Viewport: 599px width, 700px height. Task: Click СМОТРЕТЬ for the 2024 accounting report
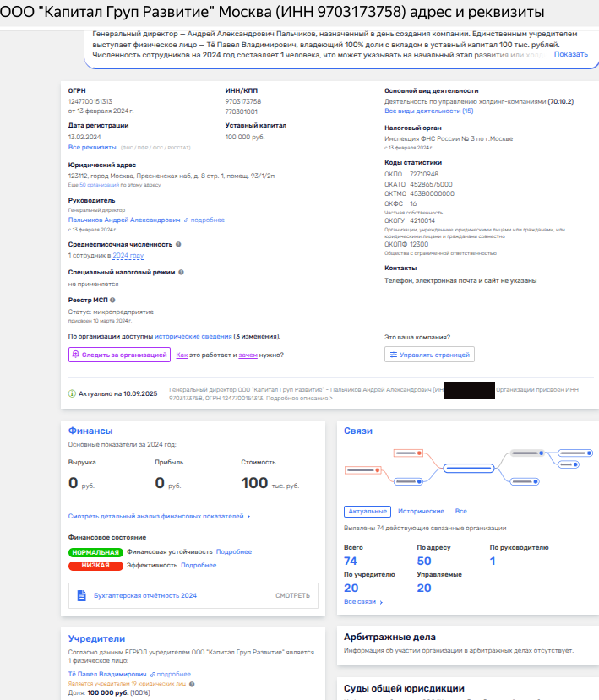(x=291, y=595)
